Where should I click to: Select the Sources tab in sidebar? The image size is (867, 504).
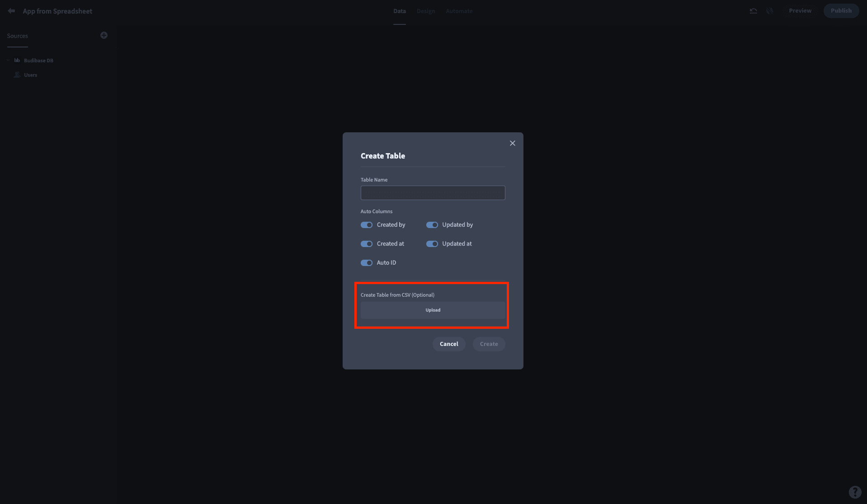point(18,36)
